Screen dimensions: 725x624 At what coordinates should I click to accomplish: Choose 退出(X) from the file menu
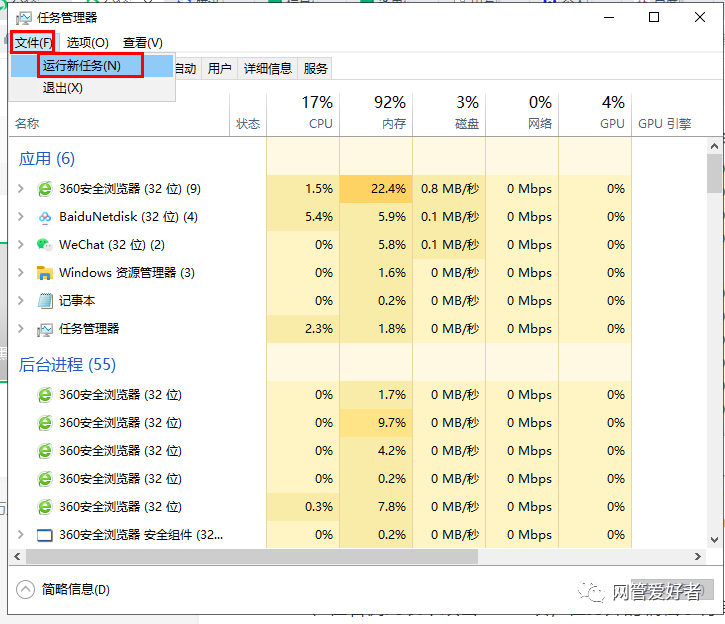[91, 88]
